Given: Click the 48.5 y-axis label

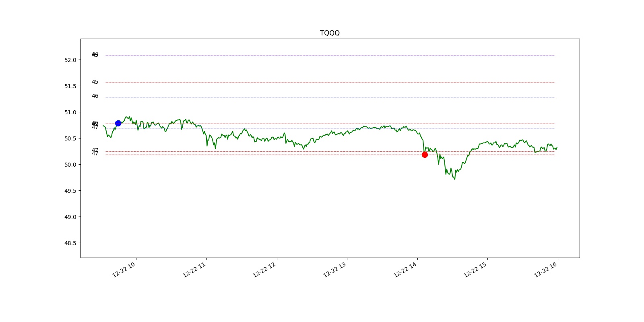Looking at the screenshot, I should click(70, 243).
